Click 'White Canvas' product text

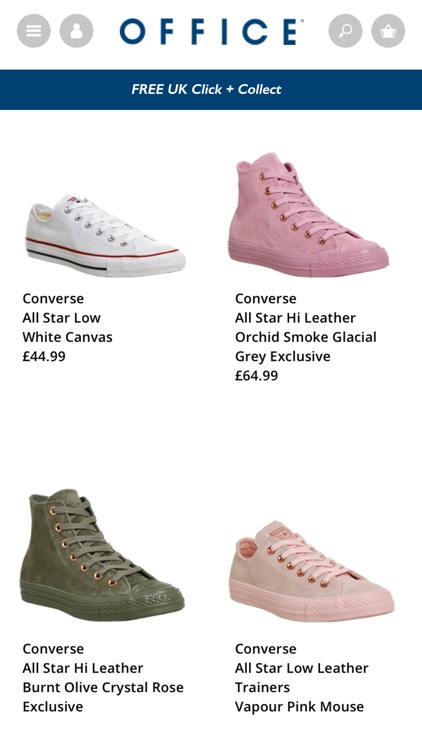coord(67,337)
